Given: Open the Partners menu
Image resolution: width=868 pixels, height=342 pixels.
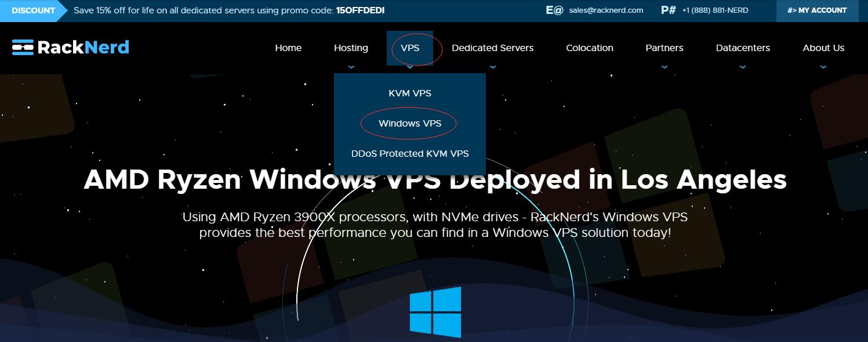Looking at the screenshot, I should 664,48.
